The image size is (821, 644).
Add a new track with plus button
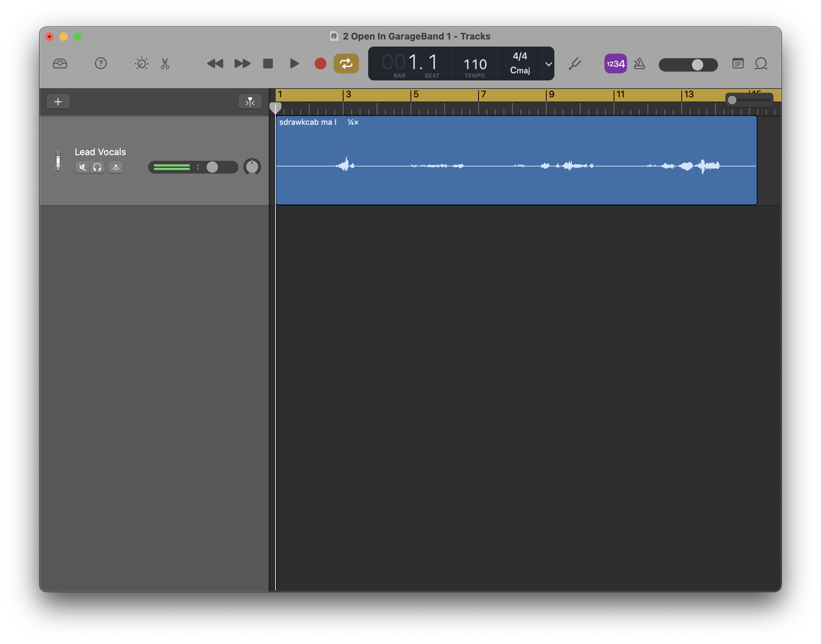(58, 102)
